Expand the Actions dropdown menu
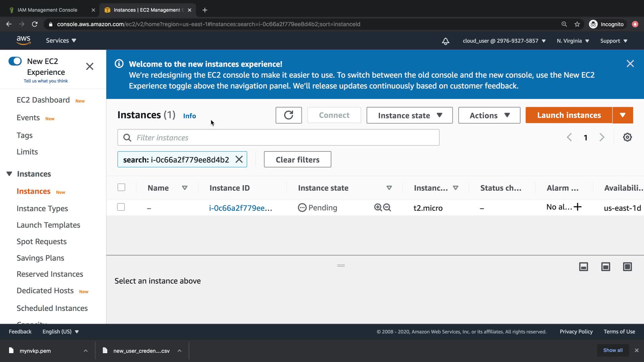The image size is (644, 362). point(489,115)
